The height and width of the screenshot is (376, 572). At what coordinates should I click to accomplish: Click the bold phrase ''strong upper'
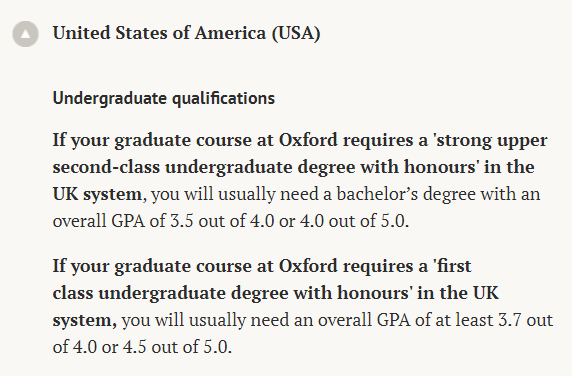pos(490,140)
